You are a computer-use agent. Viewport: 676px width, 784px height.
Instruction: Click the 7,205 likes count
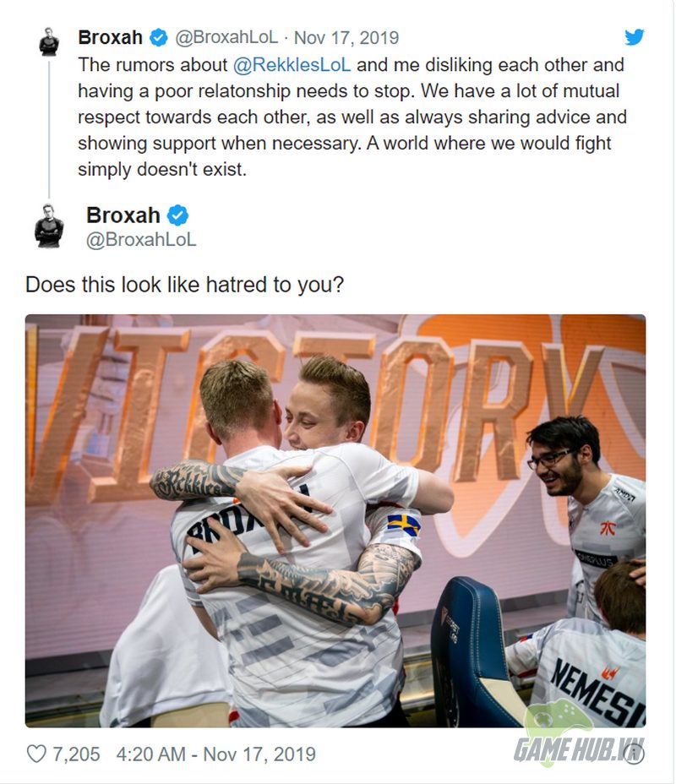(x=76, y=754)
